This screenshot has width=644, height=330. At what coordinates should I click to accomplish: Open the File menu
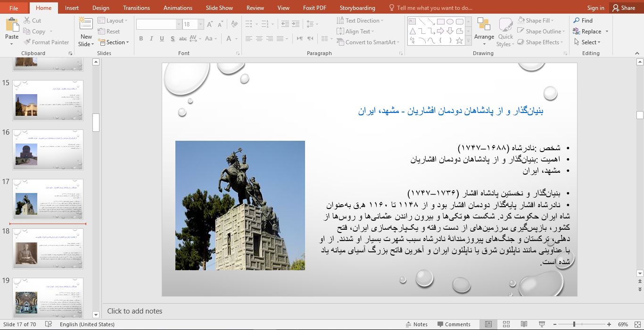coord(14,8)
